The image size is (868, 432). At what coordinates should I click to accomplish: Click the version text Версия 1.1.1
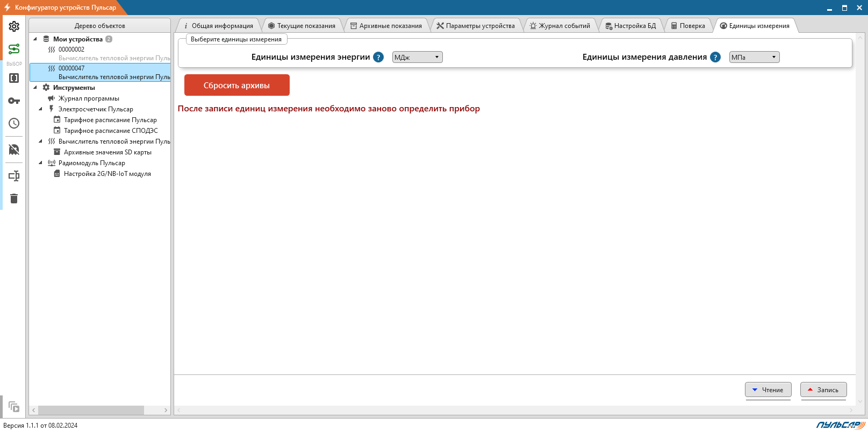40,425
